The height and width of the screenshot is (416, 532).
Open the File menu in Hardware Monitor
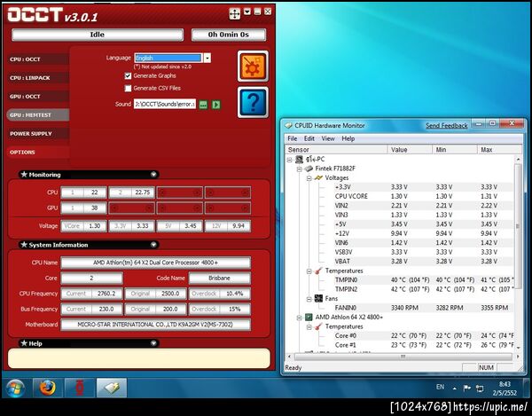[x=292, y=138]
